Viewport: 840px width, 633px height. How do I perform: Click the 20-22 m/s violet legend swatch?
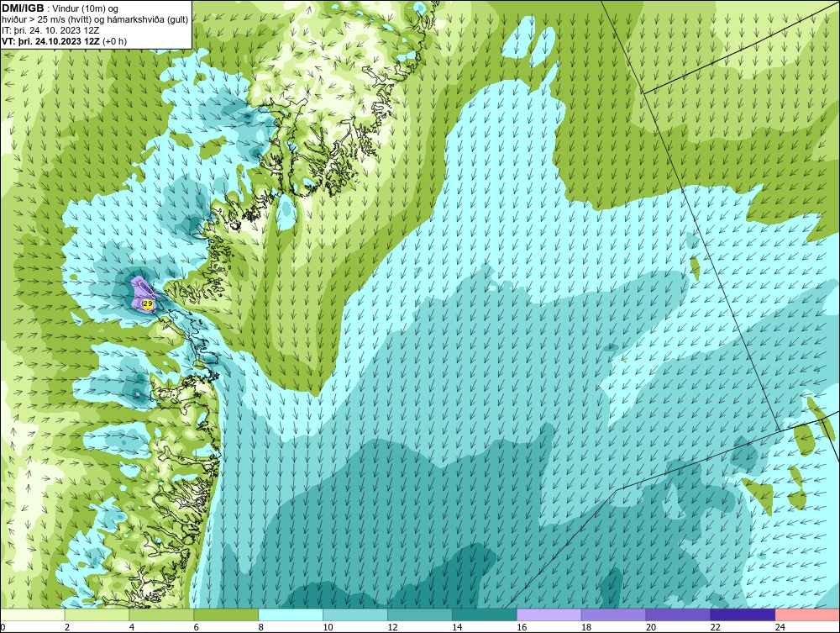[678, 615]
